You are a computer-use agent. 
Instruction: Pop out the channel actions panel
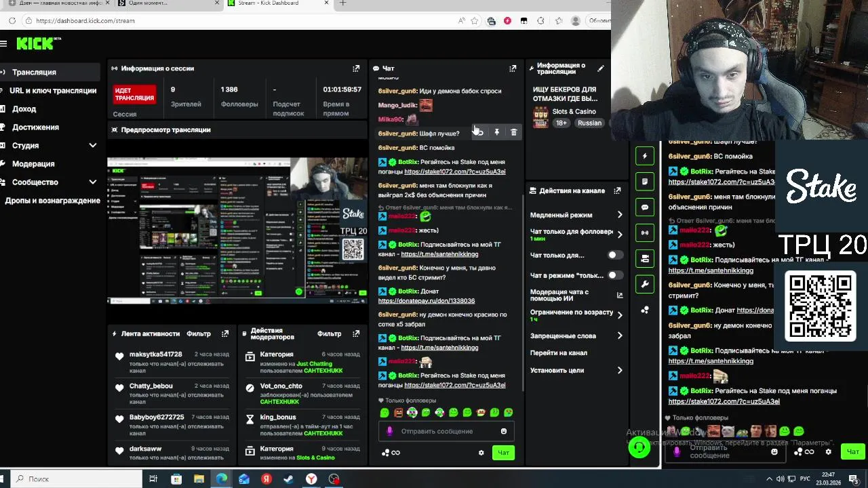coord(617,191)
